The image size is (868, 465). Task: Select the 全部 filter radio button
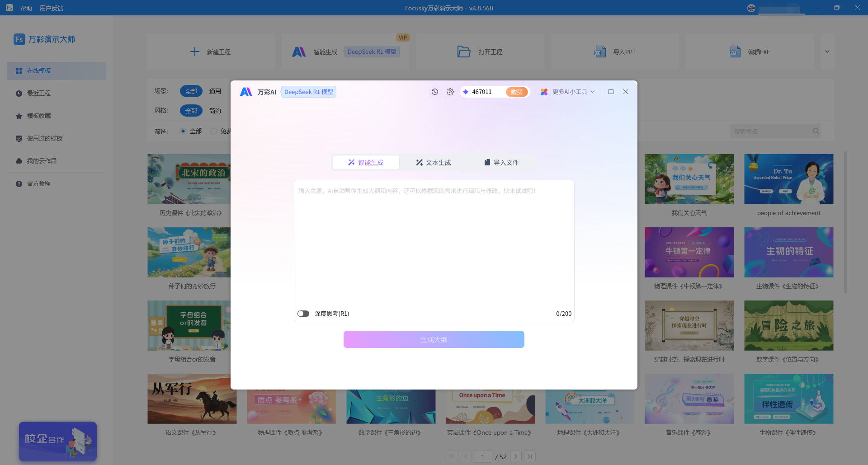[183, 131]
